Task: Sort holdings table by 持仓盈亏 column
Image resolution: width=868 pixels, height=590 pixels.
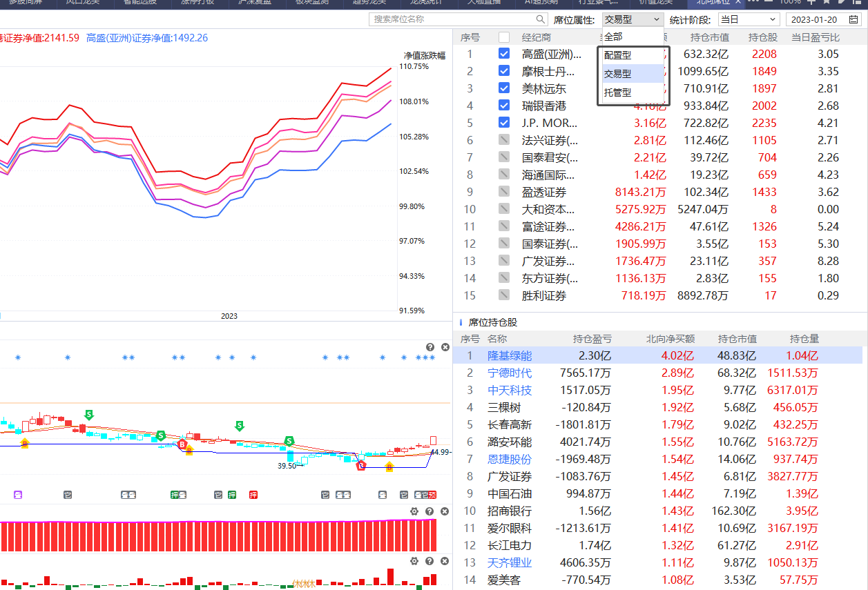Action: [x=592, y=339]
